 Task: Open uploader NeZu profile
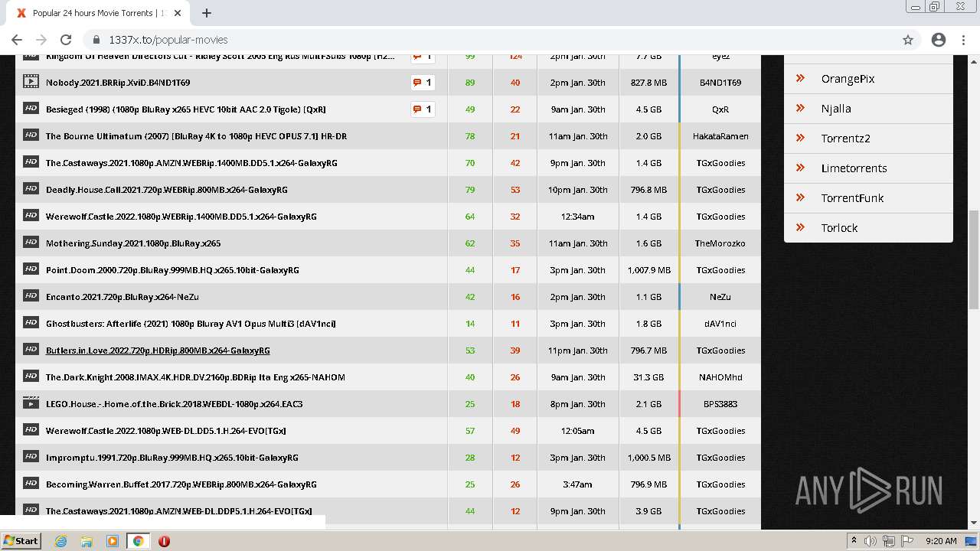click(x=720, y=297)
